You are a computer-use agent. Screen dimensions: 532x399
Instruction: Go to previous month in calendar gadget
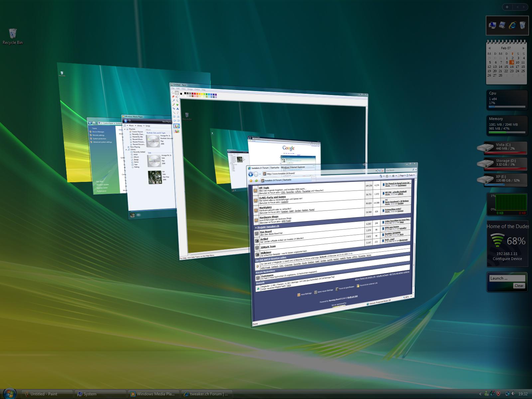point(489,48)
